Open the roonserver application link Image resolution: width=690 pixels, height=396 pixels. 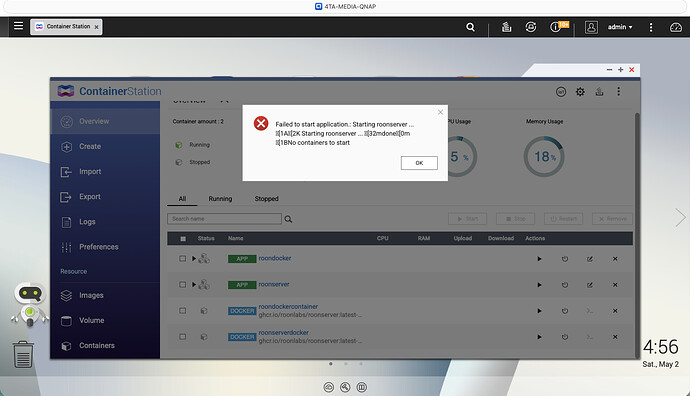coord(274,284)
